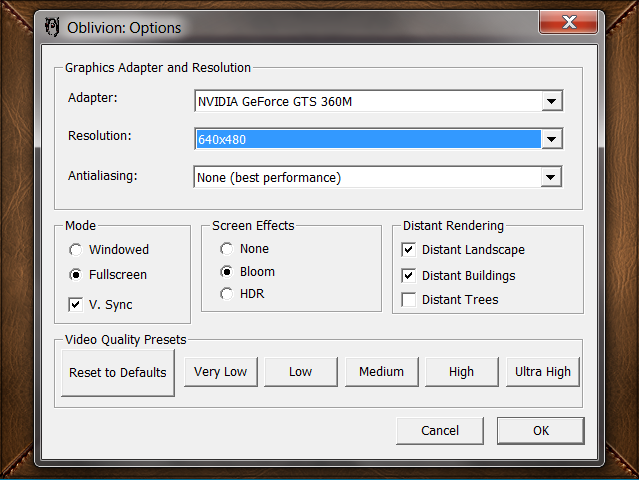Click the Video Quality Presets group label
The height and width of the screenshot is (480, 639).
point(126,339)
